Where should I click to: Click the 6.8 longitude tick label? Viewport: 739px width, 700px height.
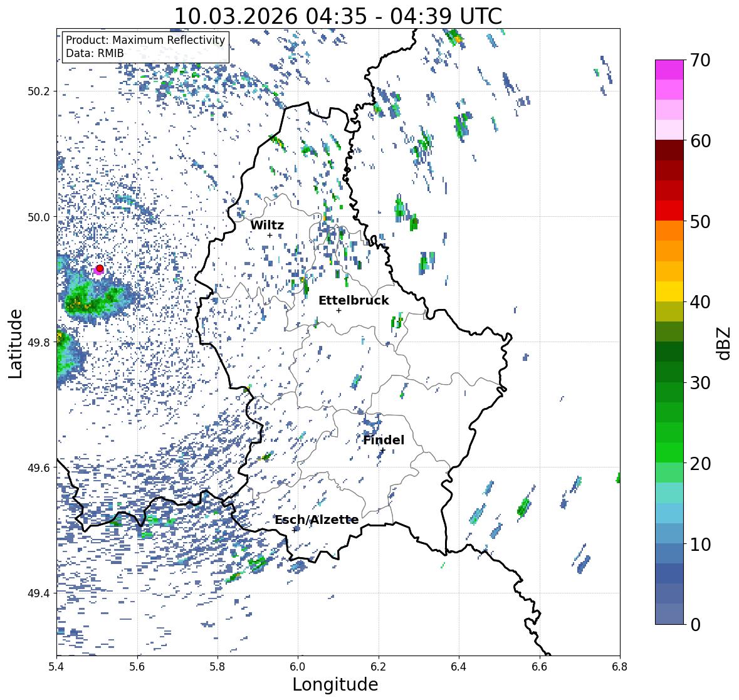click(620, 666)
